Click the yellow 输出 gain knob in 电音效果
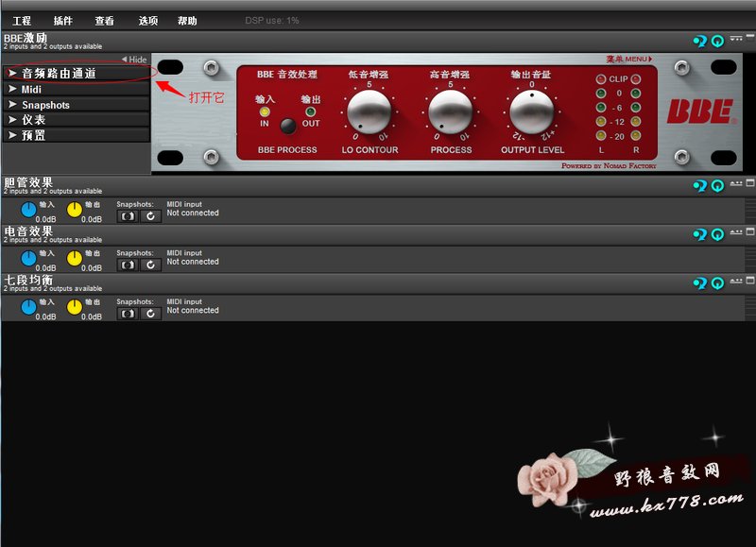The height and width of the screenshot is (547, 756). (x=75, y=259)
